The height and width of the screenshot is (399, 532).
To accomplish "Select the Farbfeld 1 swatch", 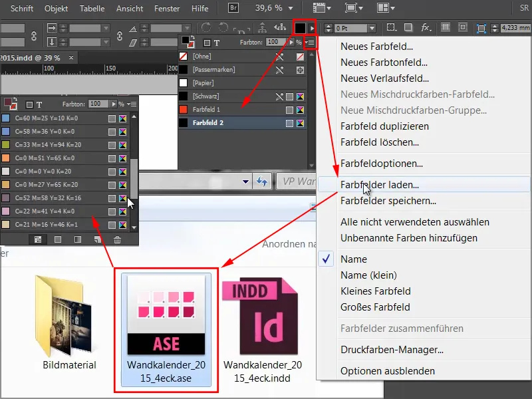I will (242, 110).
